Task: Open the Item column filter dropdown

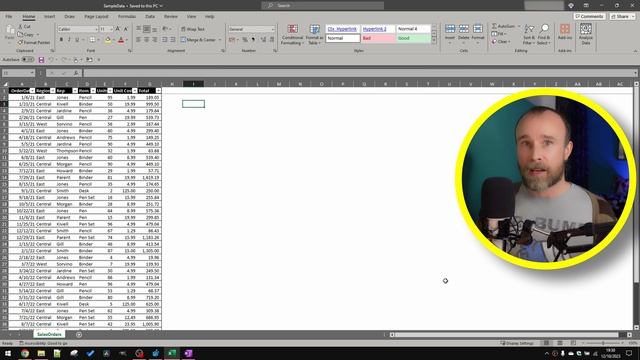Action: (x=93, y=91)
